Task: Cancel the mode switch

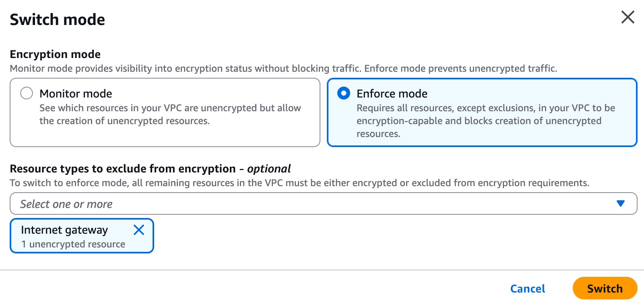Action: [x=528, y=288]
